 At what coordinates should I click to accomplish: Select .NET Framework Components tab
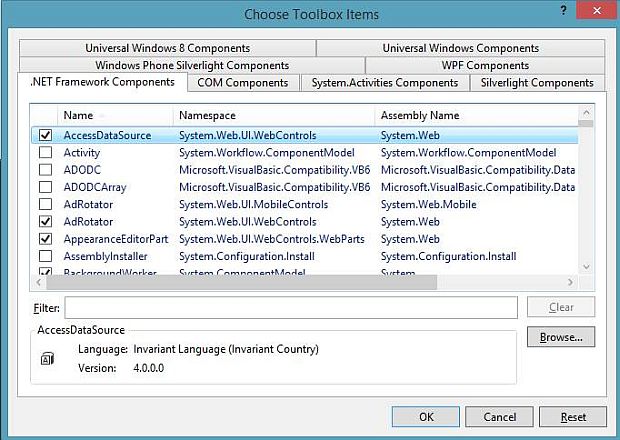pos(102,82)
